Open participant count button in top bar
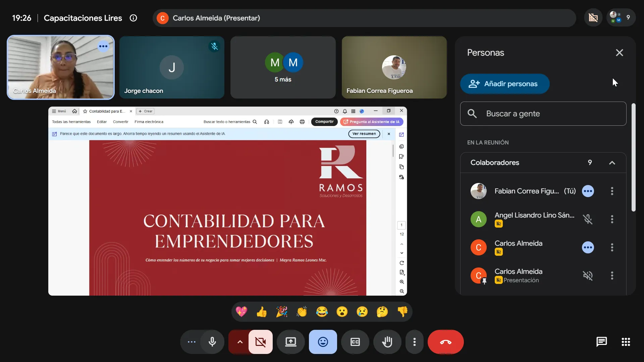 (621, 18)
